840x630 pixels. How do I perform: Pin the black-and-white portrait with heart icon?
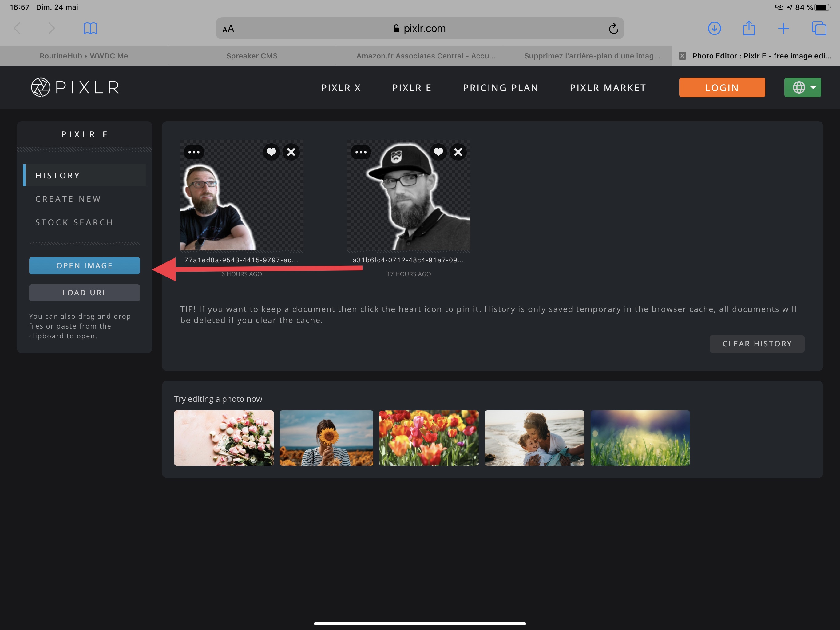(438, 152)
